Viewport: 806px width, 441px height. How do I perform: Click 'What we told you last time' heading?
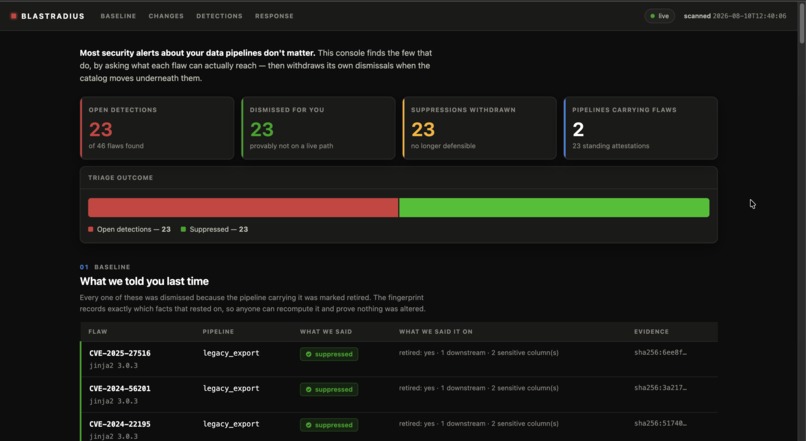(144, 281)
